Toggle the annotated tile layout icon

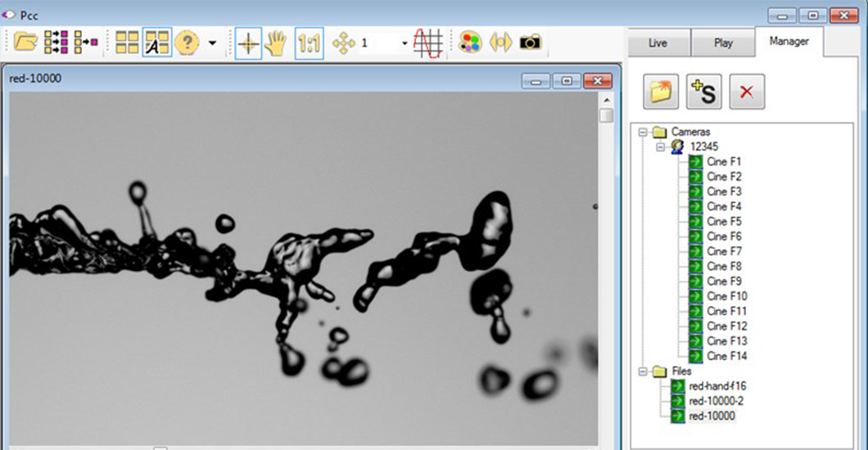[x=156, y=43]
